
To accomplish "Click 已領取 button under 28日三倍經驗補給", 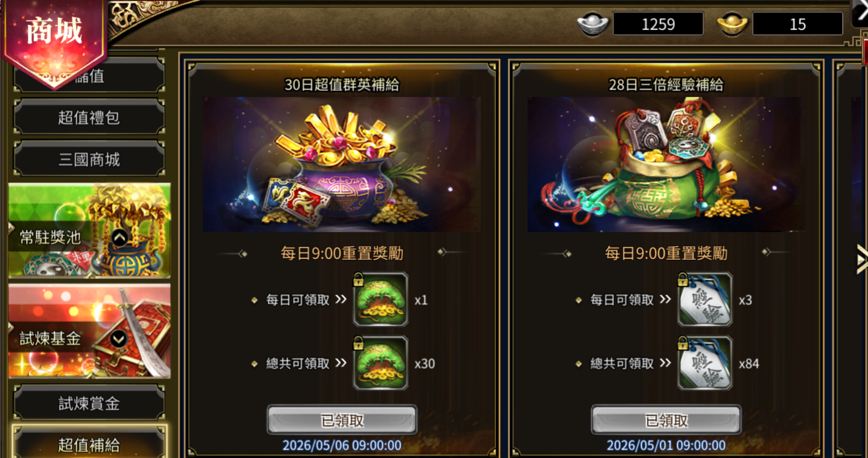I will point(666,420).
